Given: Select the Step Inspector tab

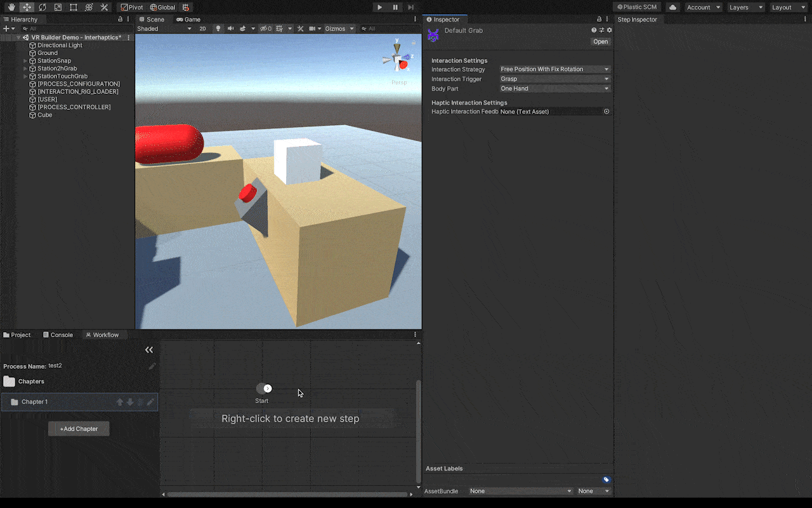Looking at the screenshot, I should pyautogui.click(x=638, y=19).
